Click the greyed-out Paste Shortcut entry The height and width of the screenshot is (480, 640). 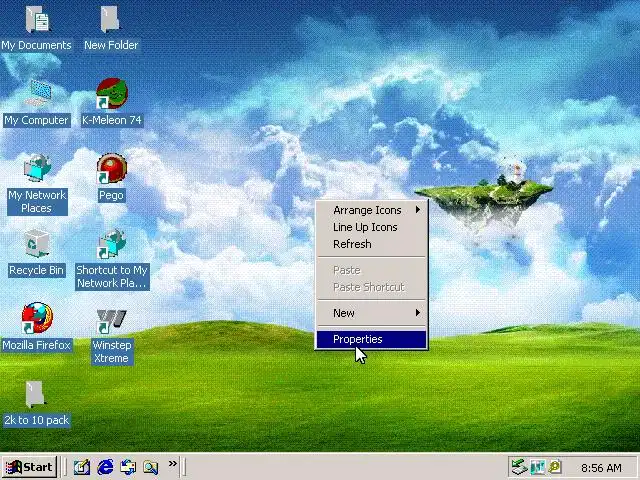pos(371,287)
